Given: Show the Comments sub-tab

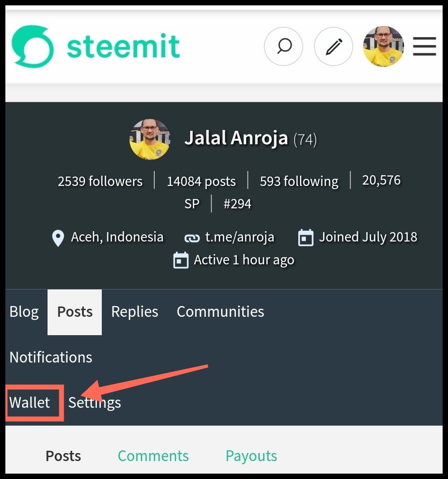Looking at the screenshot, I should click(153, 456).
